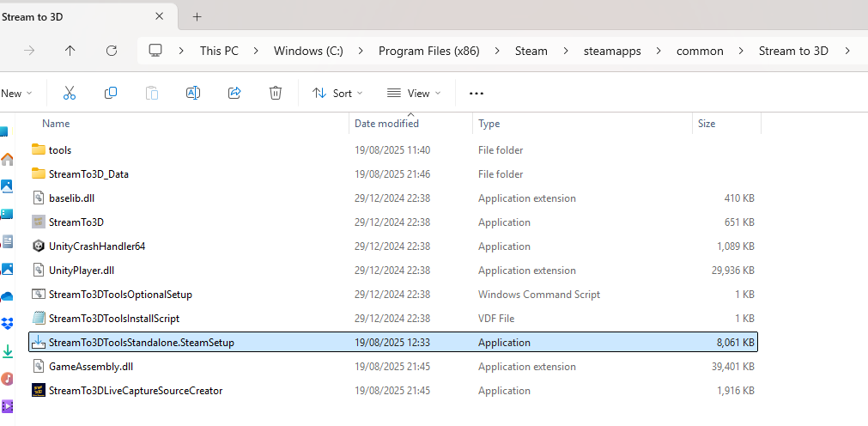
Task: Click the PC monitor icon in address bar
Action: [155, 51]
